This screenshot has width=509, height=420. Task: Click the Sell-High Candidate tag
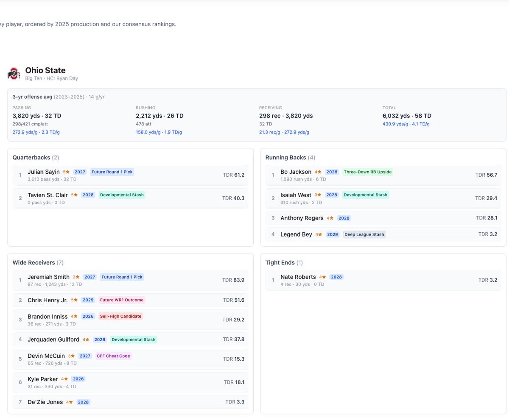[x=121, y=317]
